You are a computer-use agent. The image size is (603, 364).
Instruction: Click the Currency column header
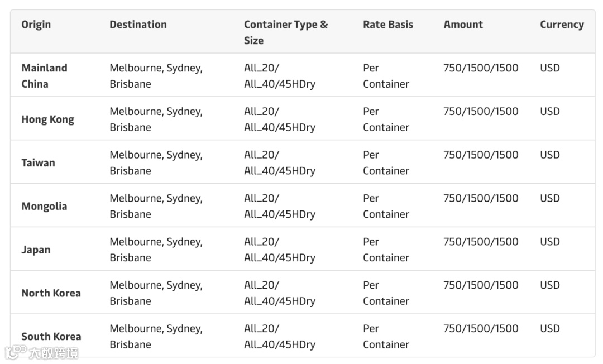click(x=562, y=25)
